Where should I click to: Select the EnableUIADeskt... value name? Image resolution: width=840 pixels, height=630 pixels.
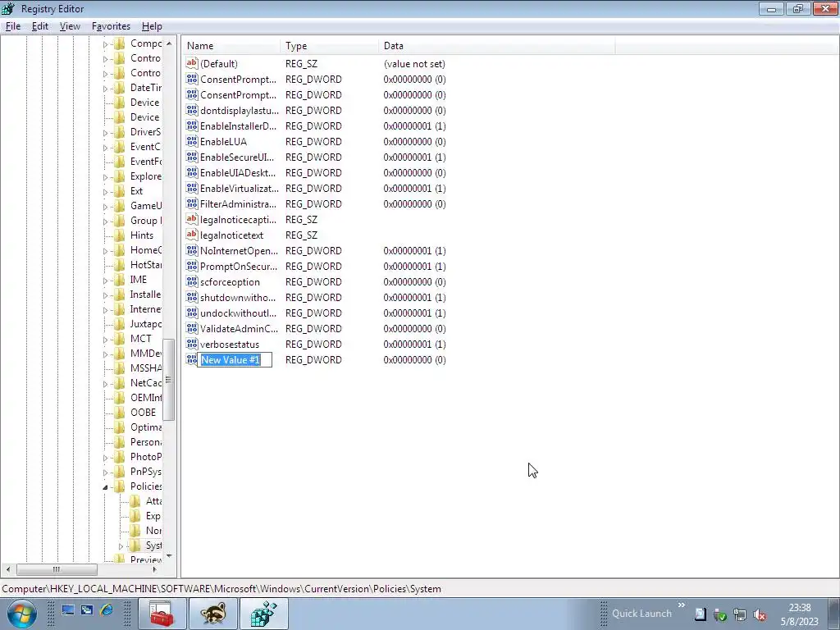pyautogui.click(x=238, y=172)
